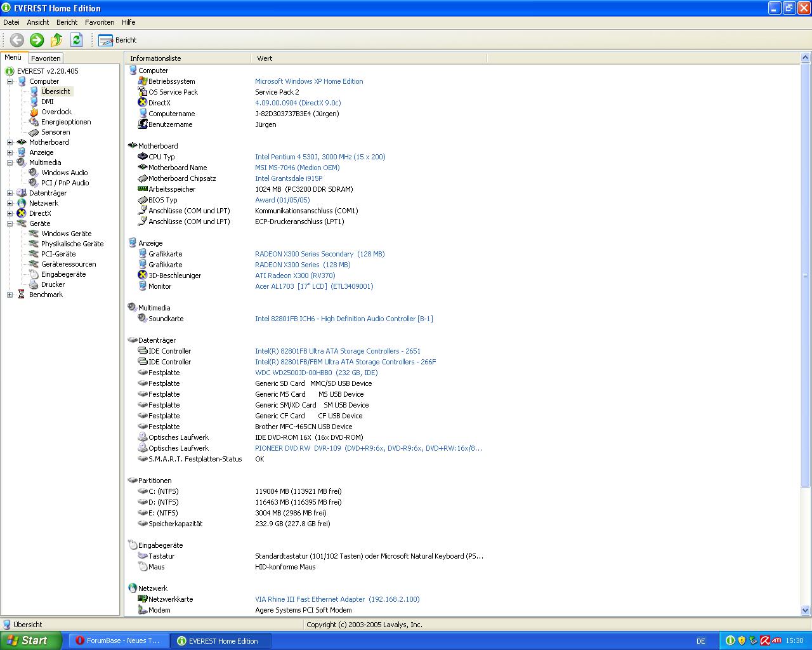The image size is (812, 650).
Task: Click the Wert column header
Action: (369, 58)
